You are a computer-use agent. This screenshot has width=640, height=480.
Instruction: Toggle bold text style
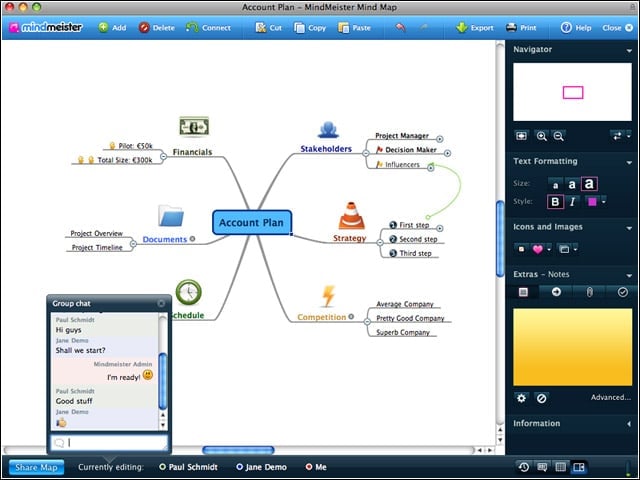click(555, 202)
